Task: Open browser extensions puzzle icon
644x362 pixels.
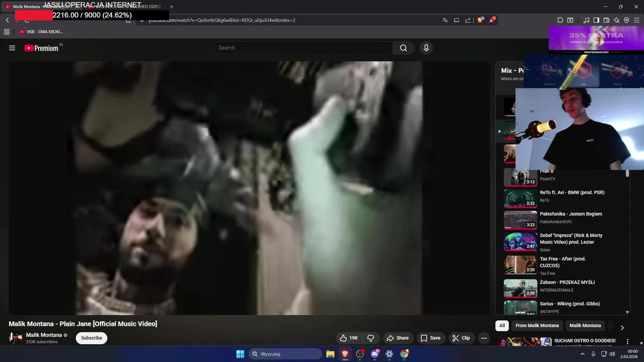Action: (560, 20)
